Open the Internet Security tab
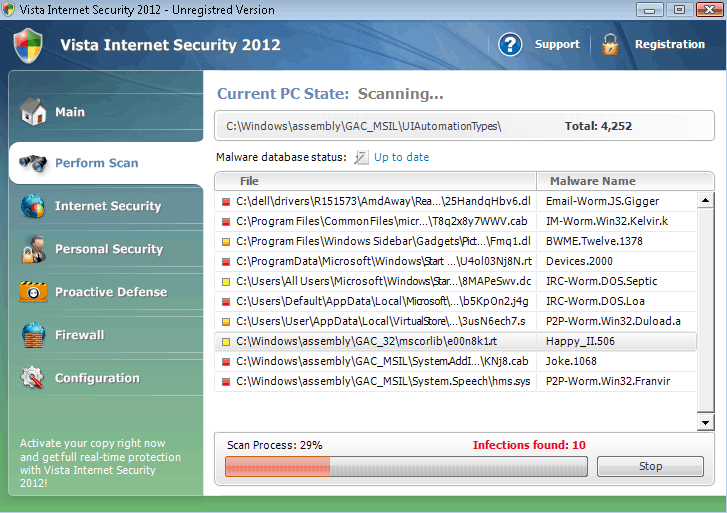Image resolution: width=727 pixels, height=513 pixels. pos(107,206)
